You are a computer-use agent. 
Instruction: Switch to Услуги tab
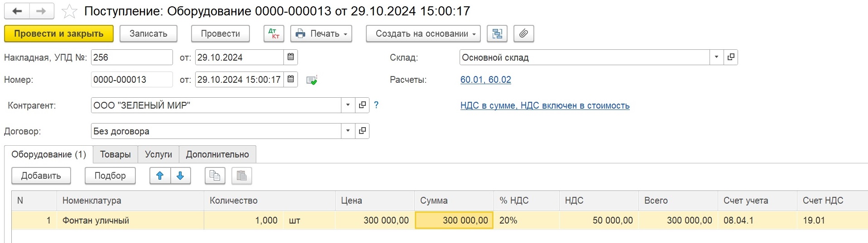tap(158, 154)
